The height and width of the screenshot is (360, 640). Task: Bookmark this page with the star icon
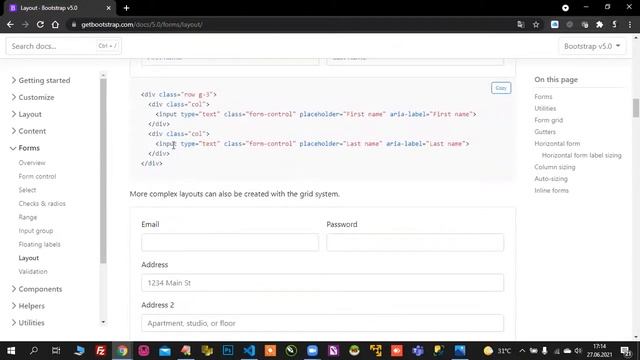(x=536, y=24)
